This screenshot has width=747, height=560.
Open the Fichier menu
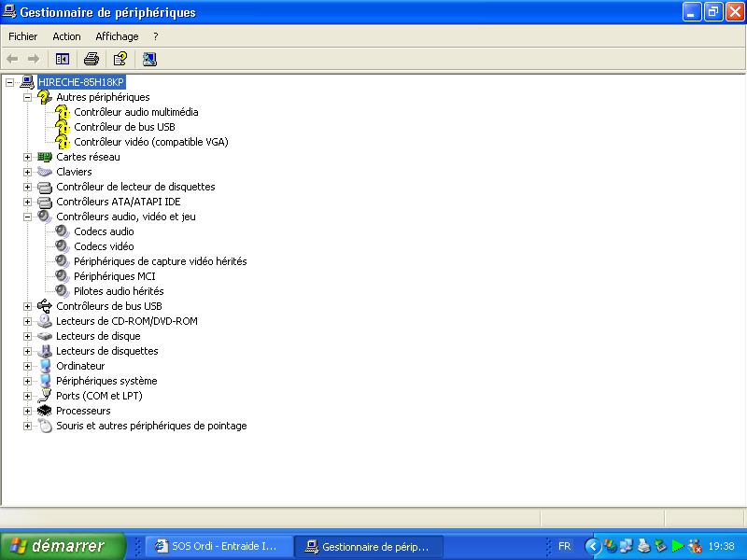(x=22, y=36)
